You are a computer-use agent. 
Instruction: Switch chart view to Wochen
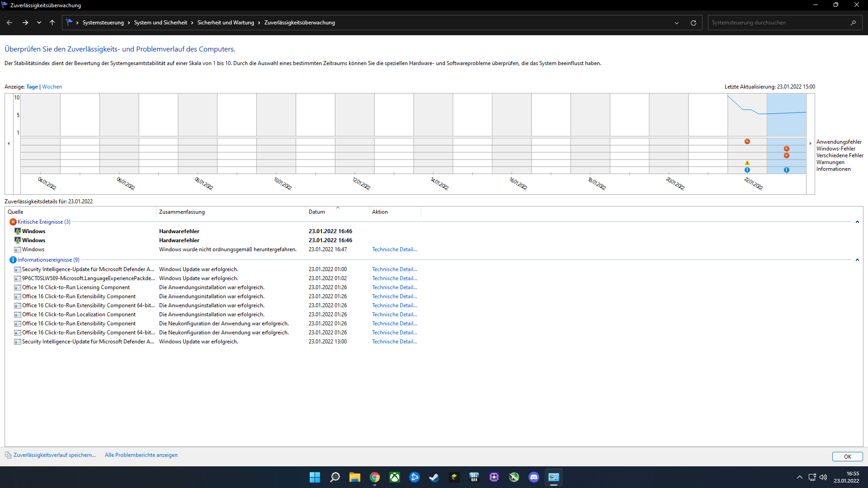coord(52,87)
